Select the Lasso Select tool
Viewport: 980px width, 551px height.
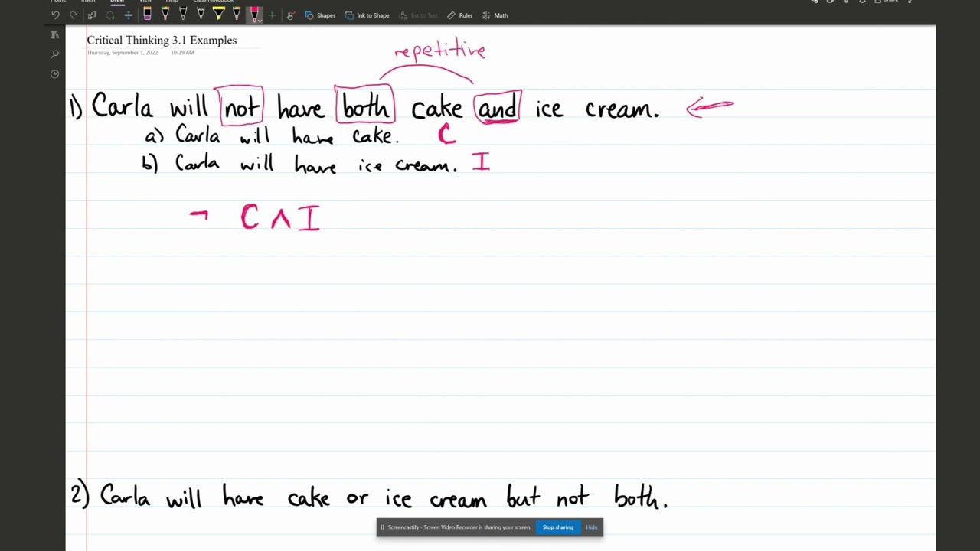pyautogui.click(x=110, y=15)
